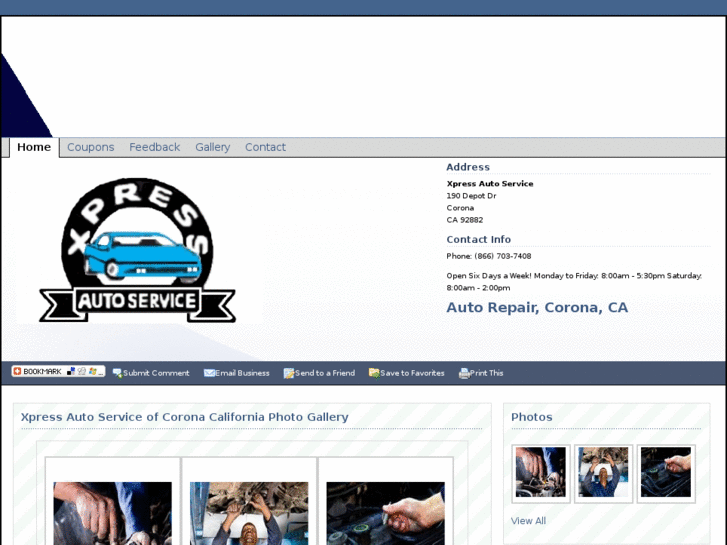Click the Bookmark share button
The width and height of the screenshot is (727, 545).
(x=58, y=372)
